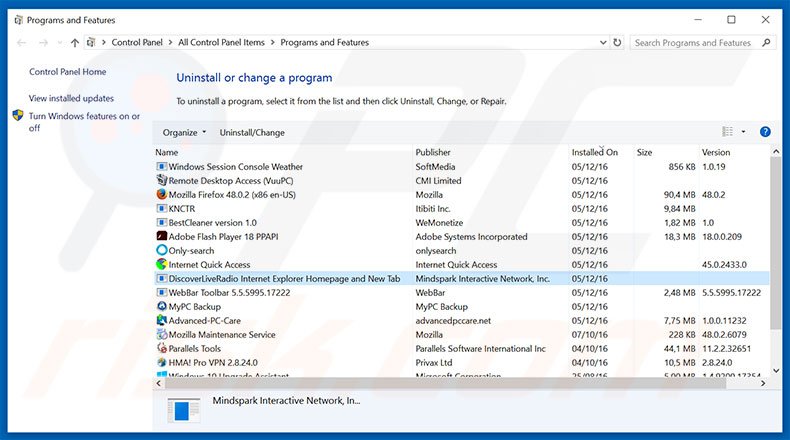Click the Remote Desktop Access (VuuPC) icon

pyautogui.click(x=162, y=180)
